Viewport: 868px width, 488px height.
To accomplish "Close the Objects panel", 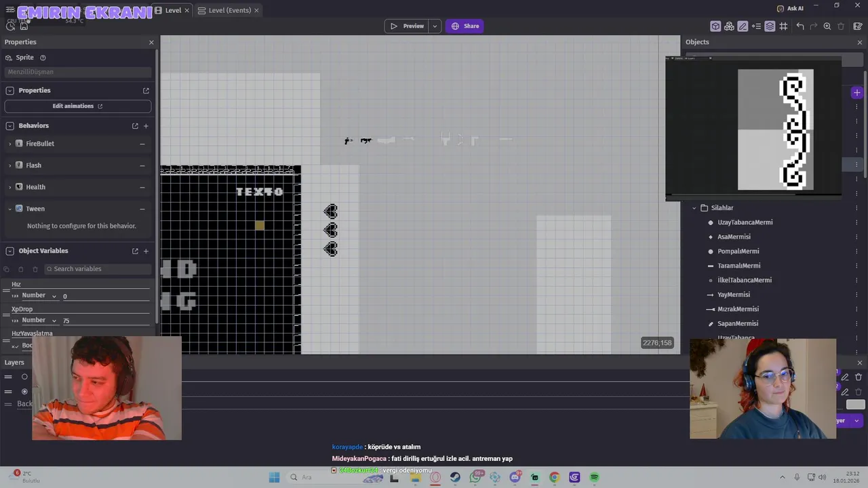I will [x=860, y=42].
